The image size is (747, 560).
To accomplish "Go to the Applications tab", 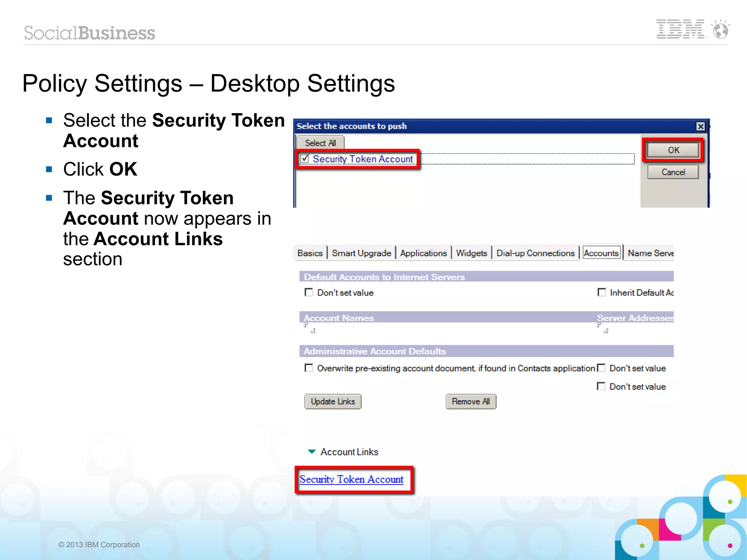I will 423,253.
